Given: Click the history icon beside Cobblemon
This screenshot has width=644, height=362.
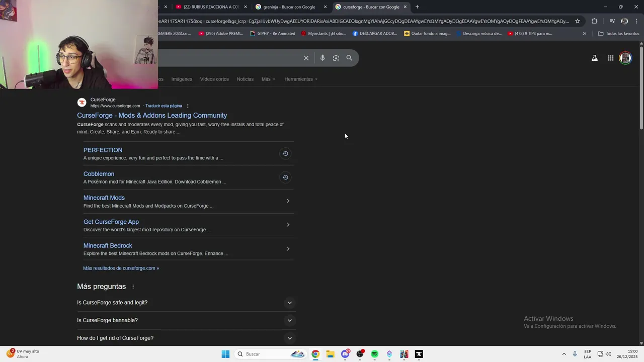Looking at the screenshot, I should 285,177.
